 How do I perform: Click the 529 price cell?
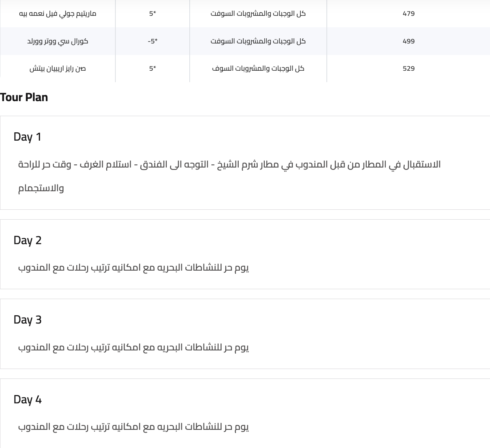click(x=409, y=68)
